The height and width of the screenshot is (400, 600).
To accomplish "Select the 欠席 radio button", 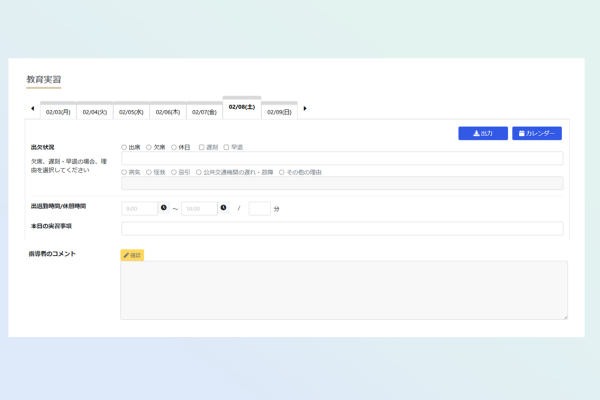I will (x=149, y=147).
